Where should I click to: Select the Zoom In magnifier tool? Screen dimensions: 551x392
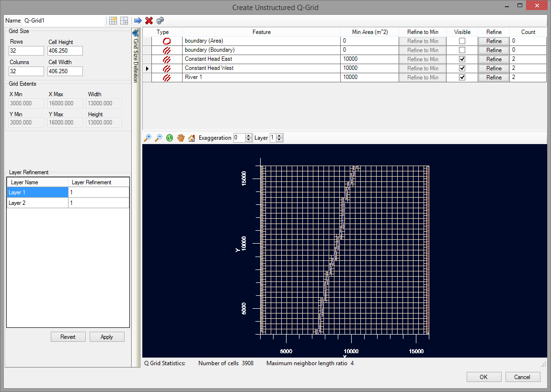pos(148,138)
